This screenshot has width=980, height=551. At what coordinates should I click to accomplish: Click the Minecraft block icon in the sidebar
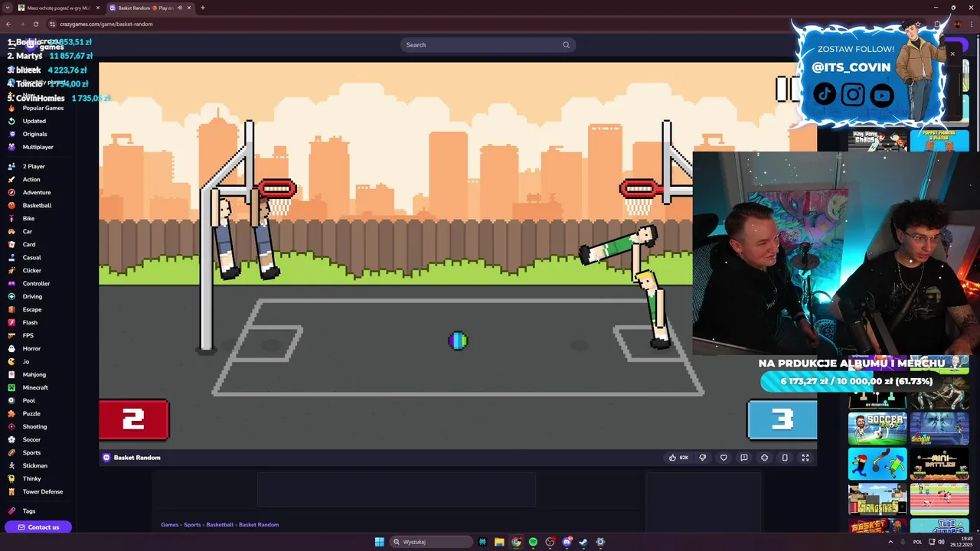coord(11,387)
